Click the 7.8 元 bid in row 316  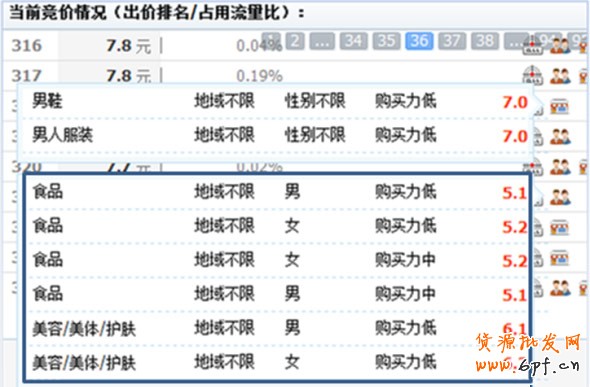128,46
